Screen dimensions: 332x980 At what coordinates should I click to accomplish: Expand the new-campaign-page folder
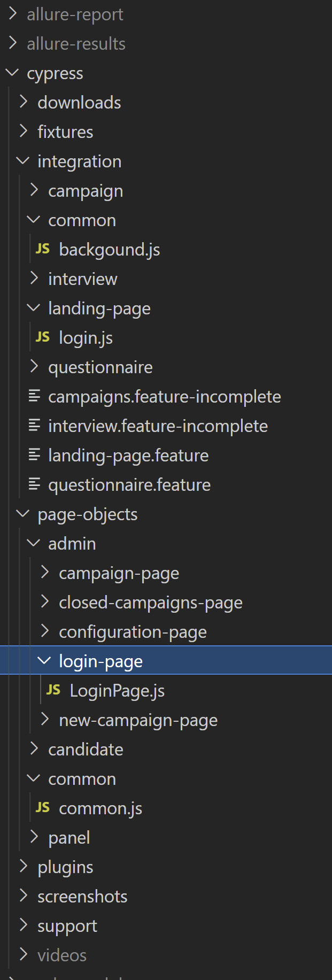45,720
